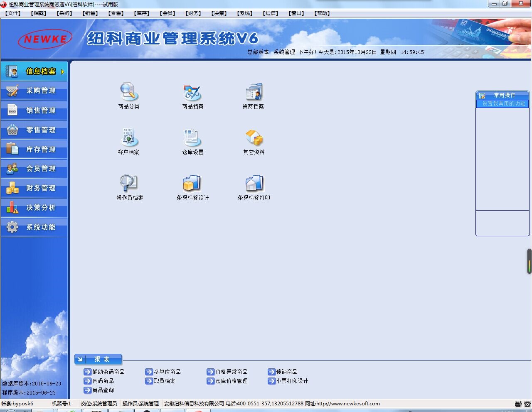This screenshot has height=412, width=532.
Task: Open the 其它资料 icon
Action: click(x=254, y=137)
